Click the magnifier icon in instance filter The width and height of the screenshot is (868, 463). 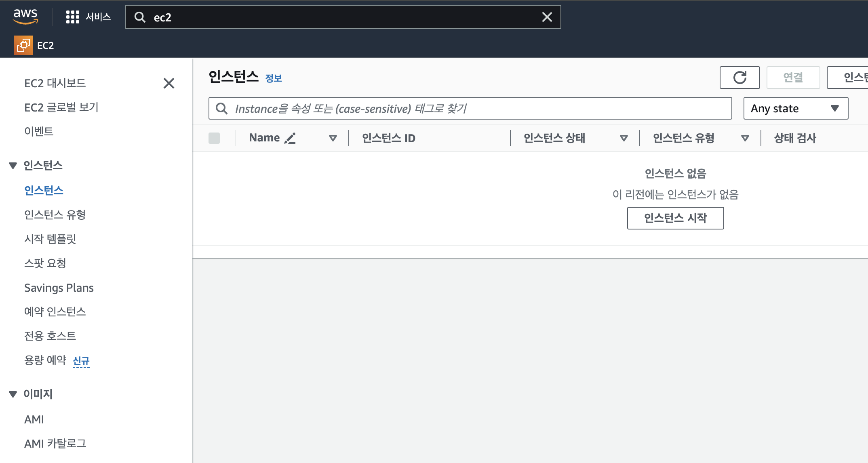coord(221,108)
